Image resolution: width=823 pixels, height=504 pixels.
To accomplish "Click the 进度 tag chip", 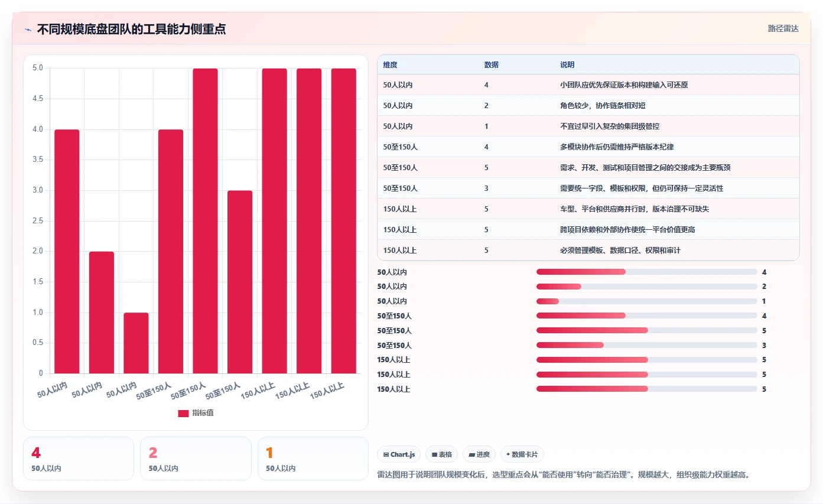I will tap(479, 454).
